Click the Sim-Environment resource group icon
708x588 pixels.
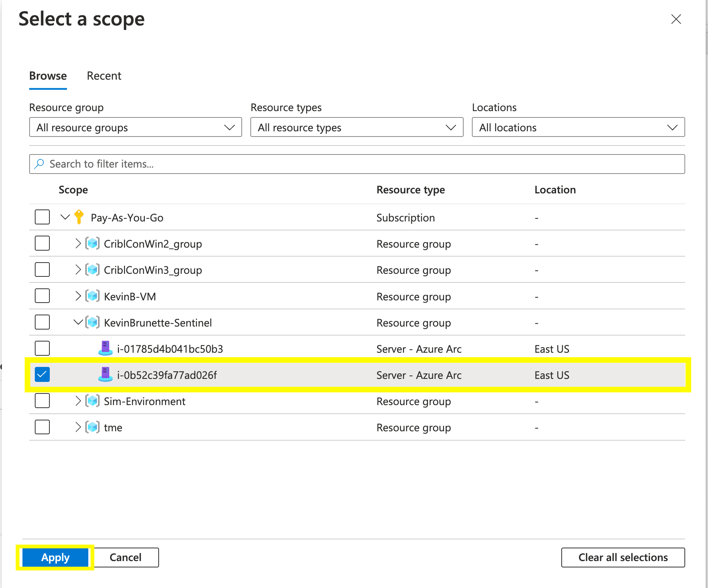click(92, 401)
